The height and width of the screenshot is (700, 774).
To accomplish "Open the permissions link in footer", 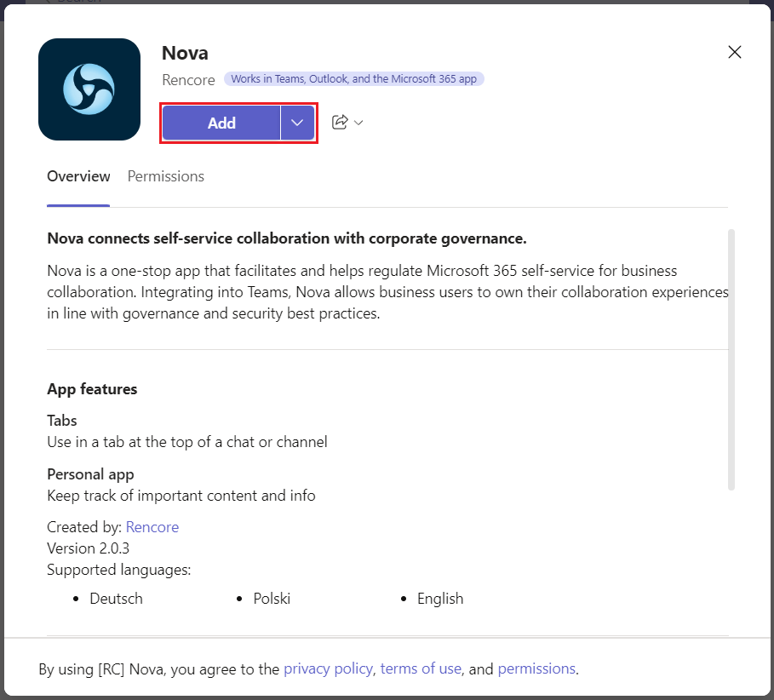I will click(x=536, y=668).
